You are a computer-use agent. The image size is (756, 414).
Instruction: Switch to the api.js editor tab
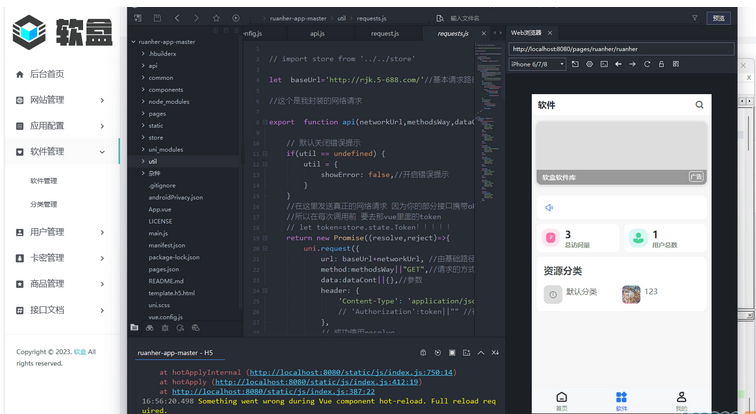point(316,33)
